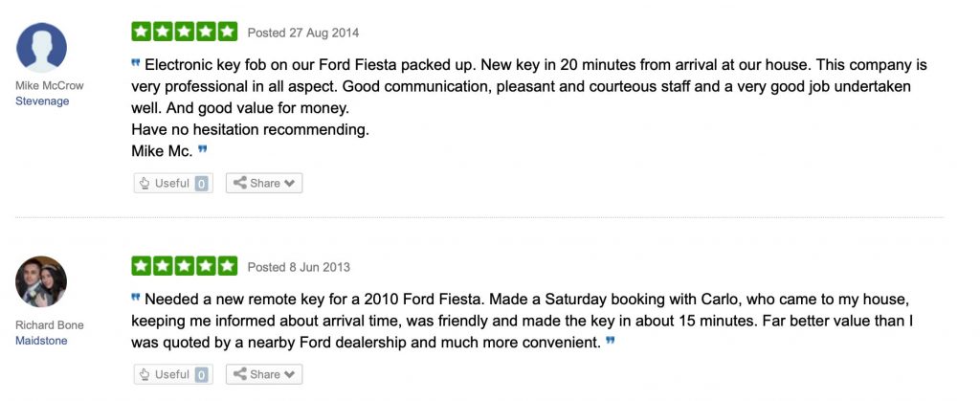Click the Posted 8 Jun 2013 date
980x401 pixels.
click(300, 267)
